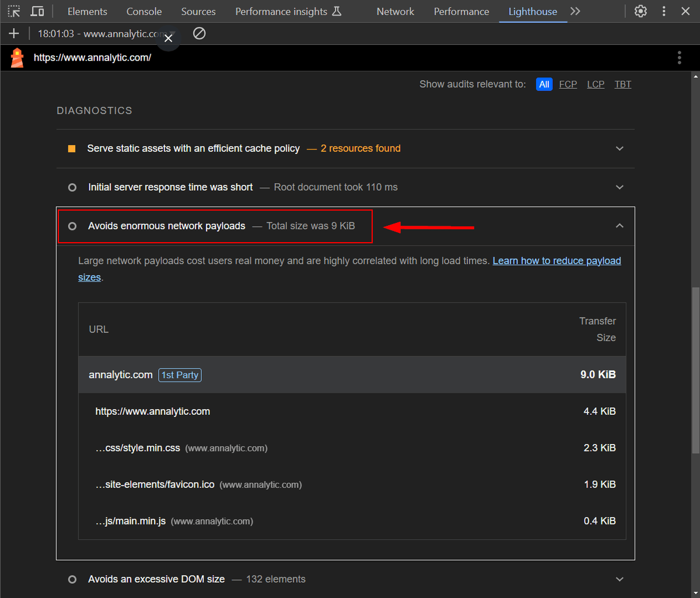The image size is (700, 598).
Task: Click the '2 resources found' text
Action: (x=360, y=148)
